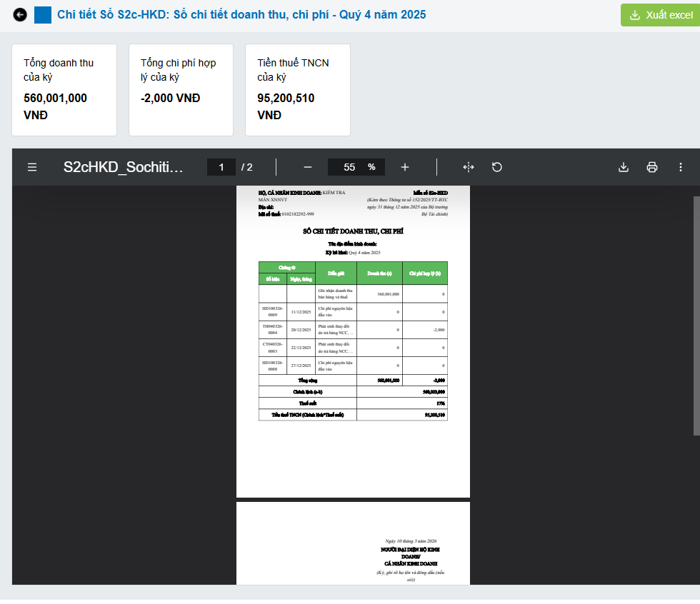
Task: Download the S2cHKD PDF file
Action: (x=623, y=167)
